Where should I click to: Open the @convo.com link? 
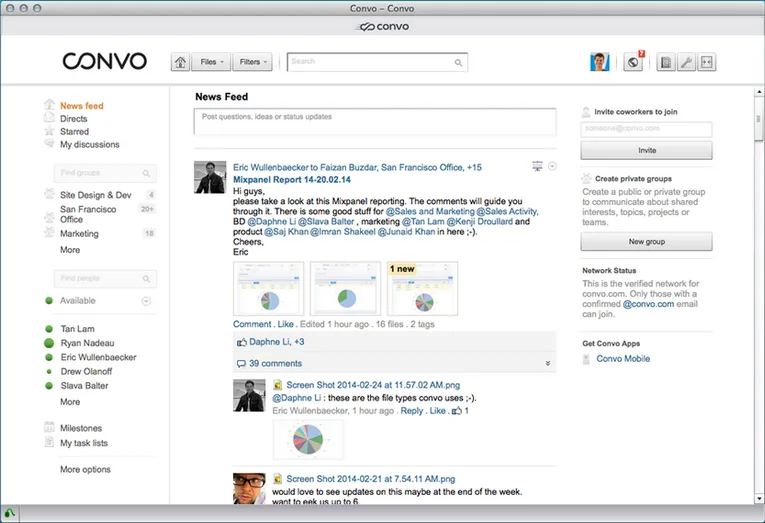(x=648, y=304)
